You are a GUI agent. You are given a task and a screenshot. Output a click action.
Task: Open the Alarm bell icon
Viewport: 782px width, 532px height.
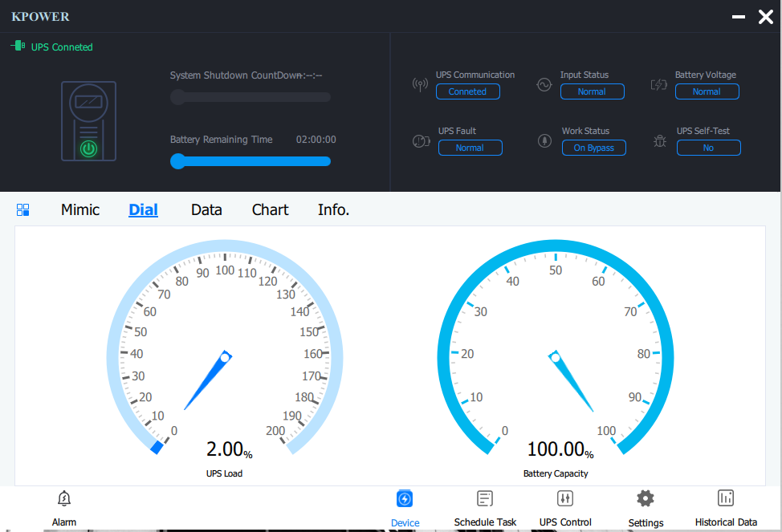(x=64, y=498)
